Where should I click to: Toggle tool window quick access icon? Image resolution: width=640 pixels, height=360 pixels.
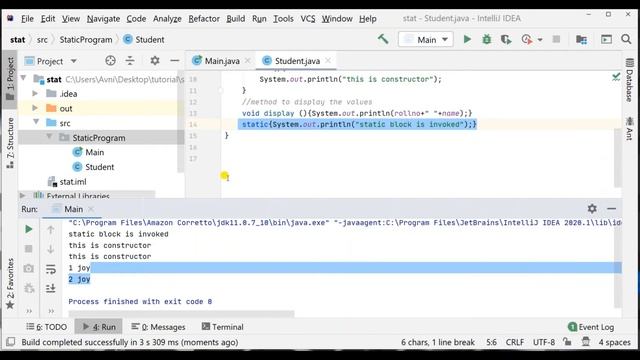(x=11, y=342)
